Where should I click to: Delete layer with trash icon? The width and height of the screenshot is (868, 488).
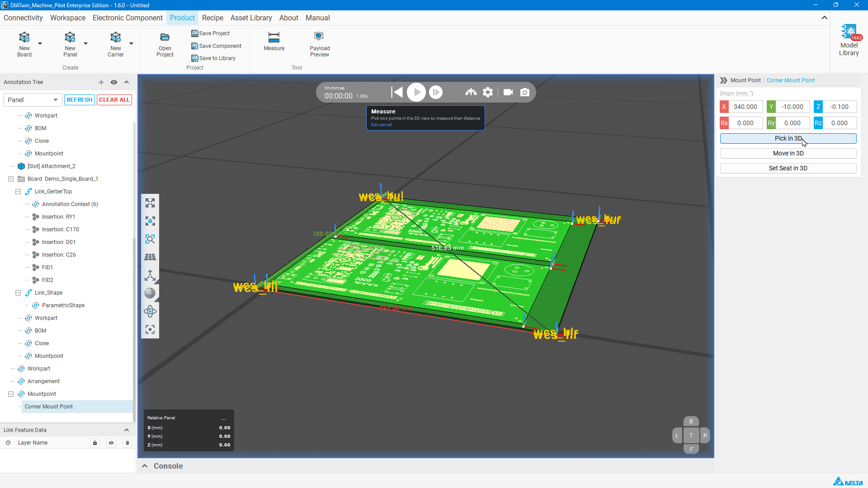tap(127, 443)
